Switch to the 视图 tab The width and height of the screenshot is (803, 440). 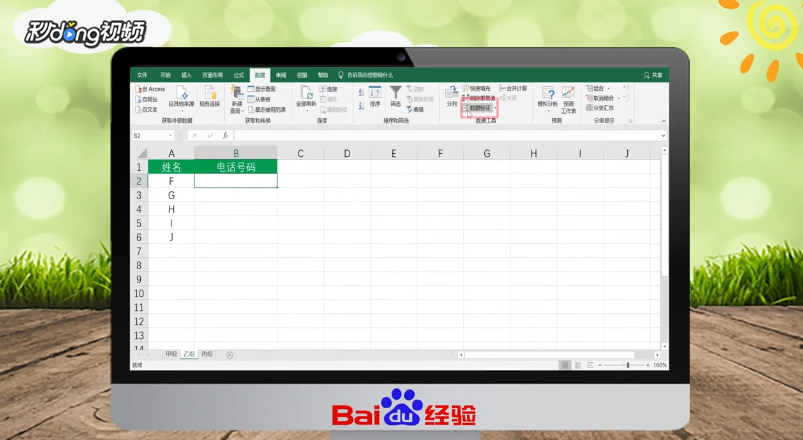[x=302, y=75]
